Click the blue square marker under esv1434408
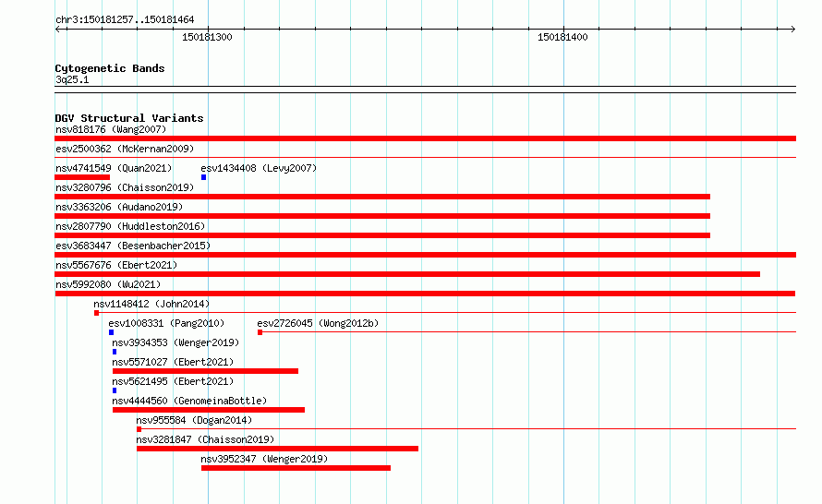822x504 pixels. click(204, 177)
